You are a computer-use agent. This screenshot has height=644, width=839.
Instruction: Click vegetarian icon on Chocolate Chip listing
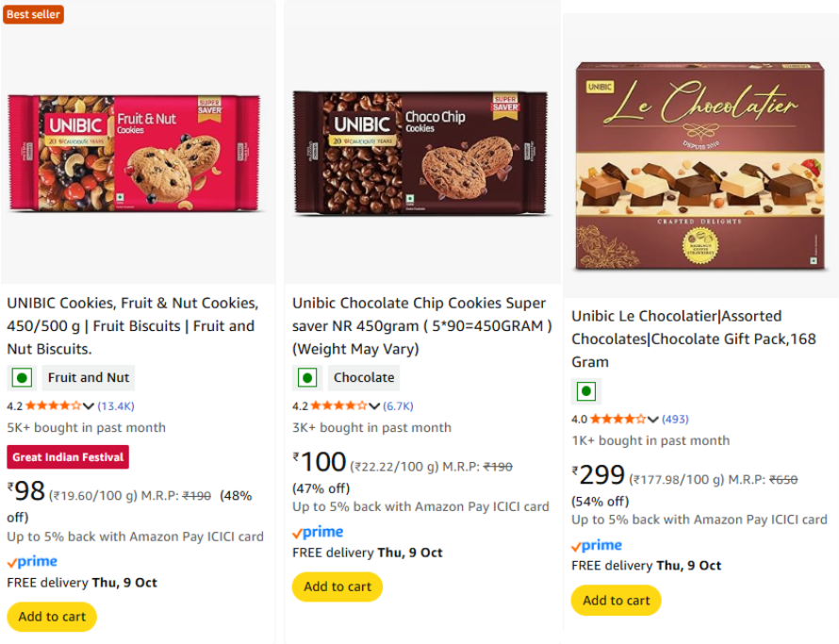click(x=307, y=378)
